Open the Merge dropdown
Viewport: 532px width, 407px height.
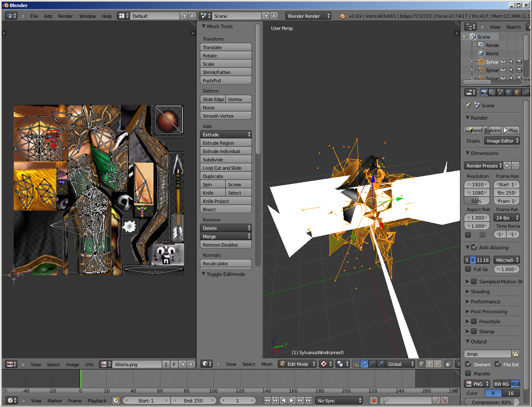(x=226, y=236)
